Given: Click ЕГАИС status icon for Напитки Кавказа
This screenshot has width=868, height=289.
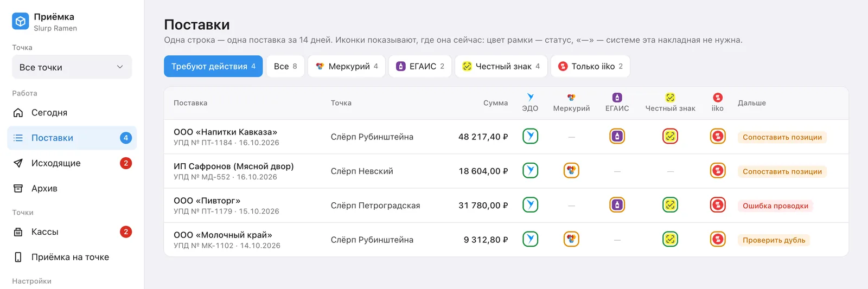Looking at the screenshot, I should 617,136.
